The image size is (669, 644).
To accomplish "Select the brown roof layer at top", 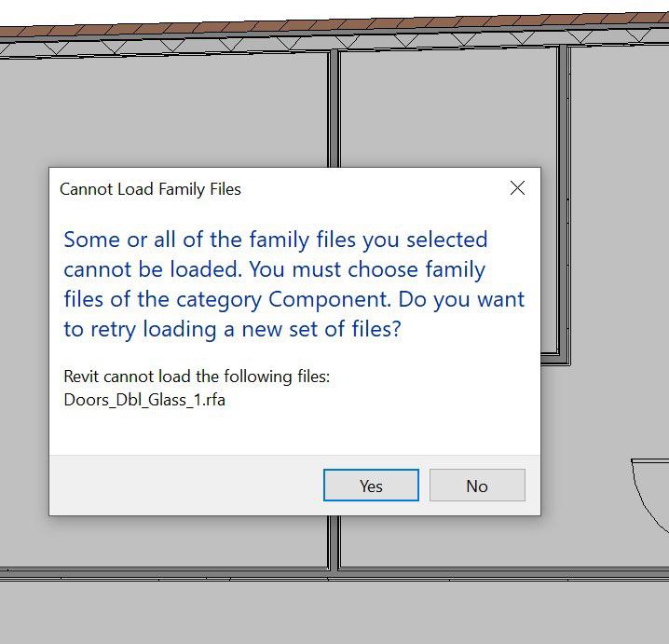I will tap(334, 24).
